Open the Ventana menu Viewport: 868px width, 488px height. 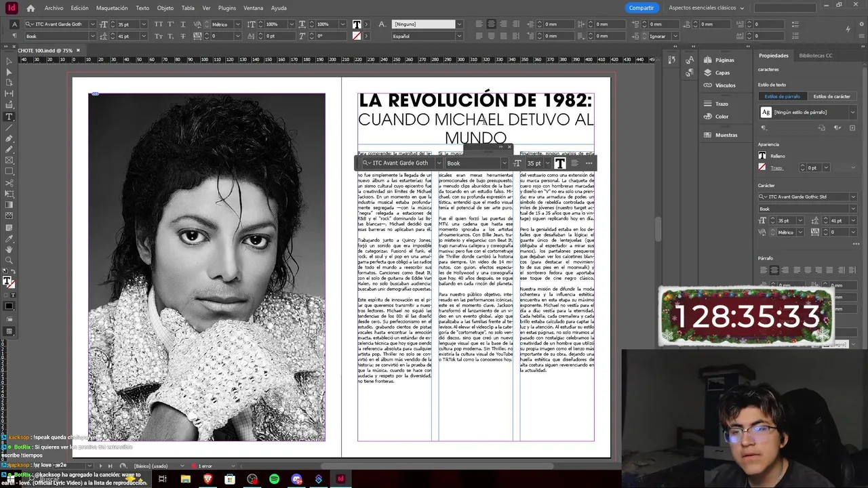(253, 8)
